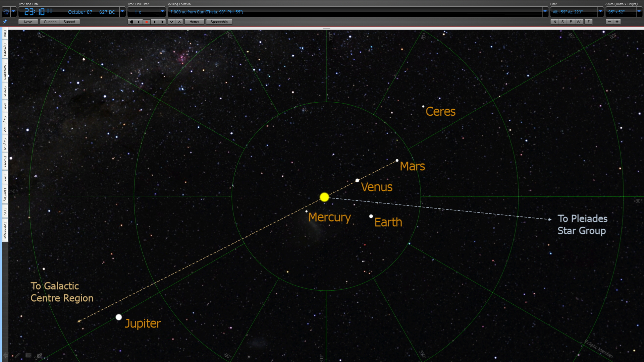Toggle the blue pin icon below hand tool
The height and width of the screenshot is (362, 644).
(5, 22)
